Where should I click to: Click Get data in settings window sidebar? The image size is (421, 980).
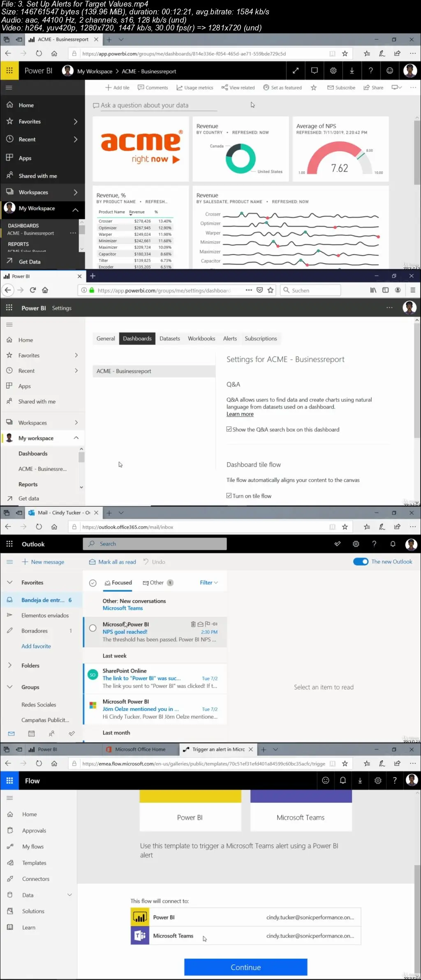click(x=29, y=498)
